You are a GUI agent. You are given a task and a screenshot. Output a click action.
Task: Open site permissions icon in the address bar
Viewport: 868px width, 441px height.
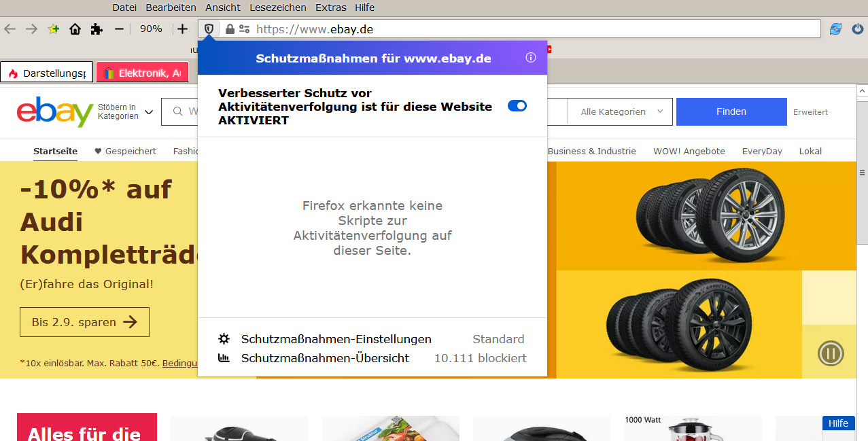(x=244, y=29)
